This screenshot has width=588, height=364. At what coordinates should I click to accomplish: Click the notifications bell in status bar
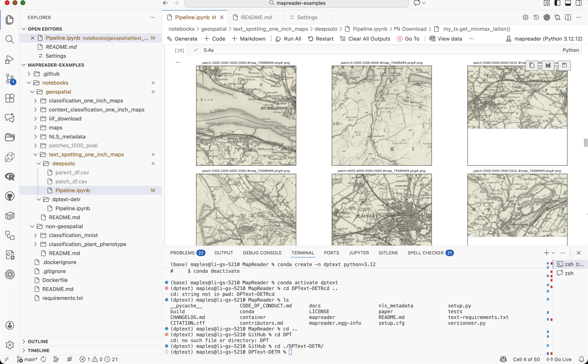[581, 359]
